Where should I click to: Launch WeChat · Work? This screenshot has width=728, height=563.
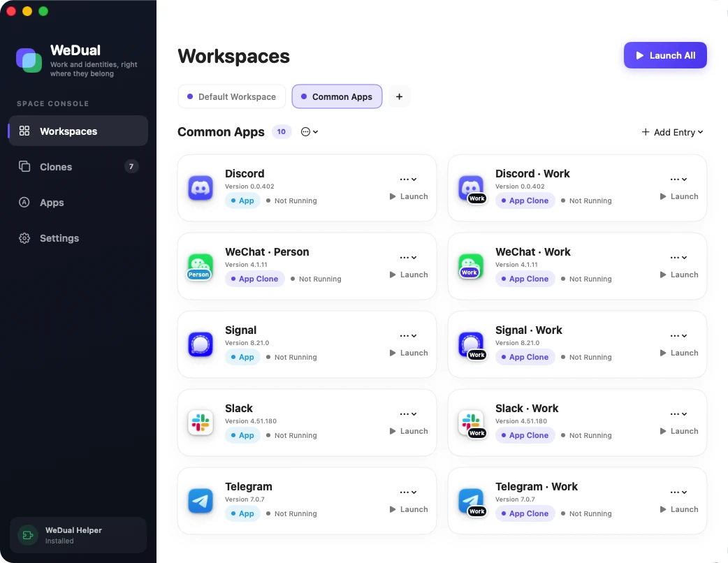(x=679, y=275)
